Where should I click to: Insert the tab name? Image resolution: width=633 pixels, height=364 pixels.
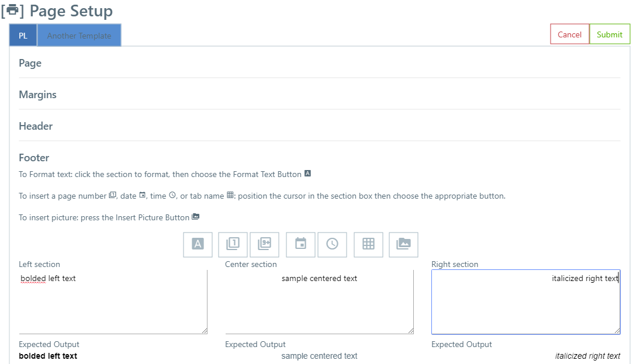point(368,244)
